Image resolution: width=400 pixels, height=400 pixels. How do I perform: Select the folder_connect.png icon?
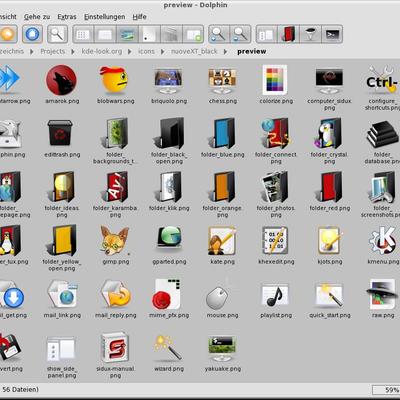(x=276, y=133)
